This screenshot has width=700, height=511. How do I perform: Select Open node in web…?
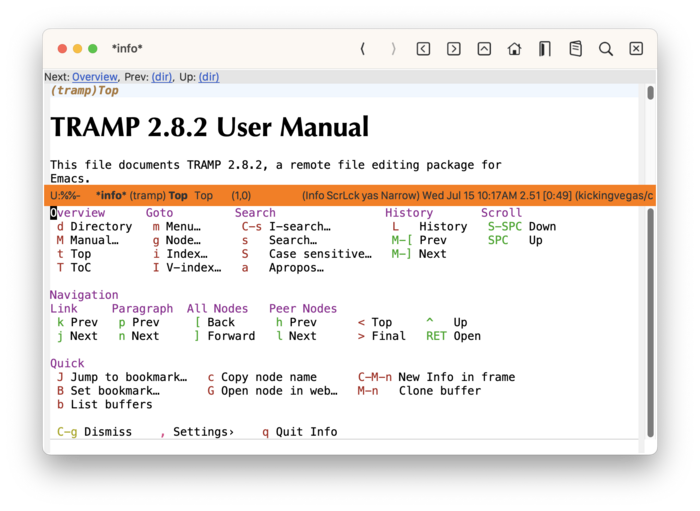click(272, 391)
